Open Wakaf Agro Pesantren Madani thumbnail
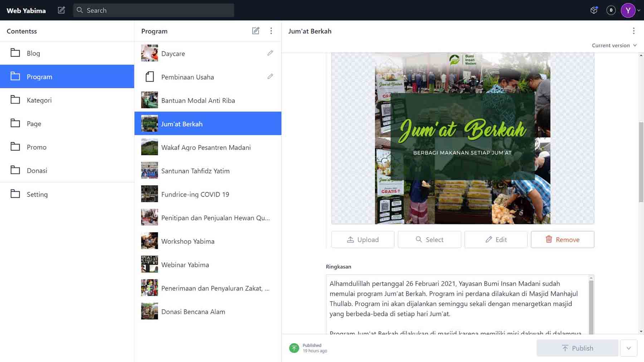Viewport: 644px width, 362px height. click(x=150, y=147)
